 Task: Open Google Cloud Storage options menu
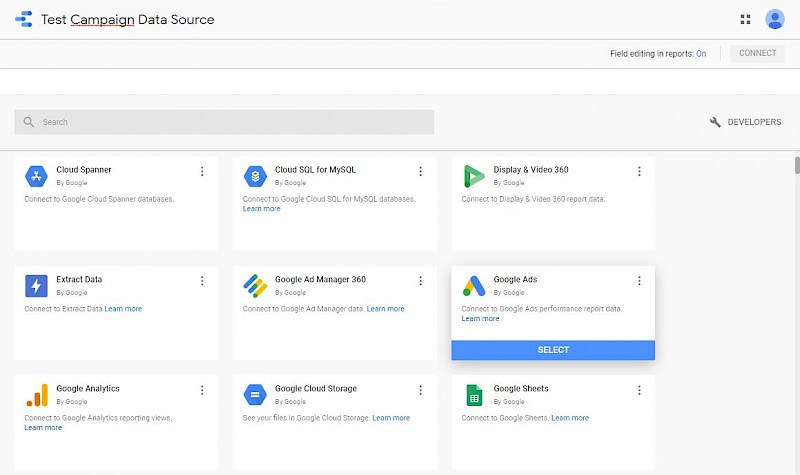point(420,390)
